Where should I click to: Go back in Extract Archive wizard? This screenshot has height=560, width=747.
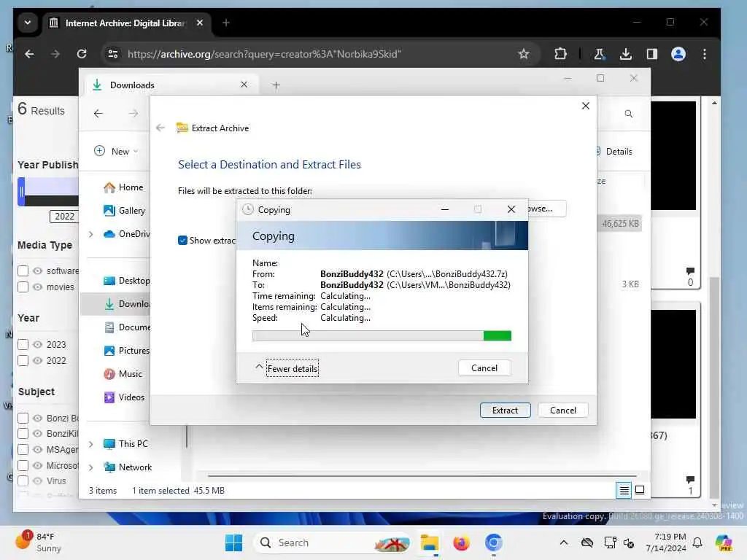[160, 128]
